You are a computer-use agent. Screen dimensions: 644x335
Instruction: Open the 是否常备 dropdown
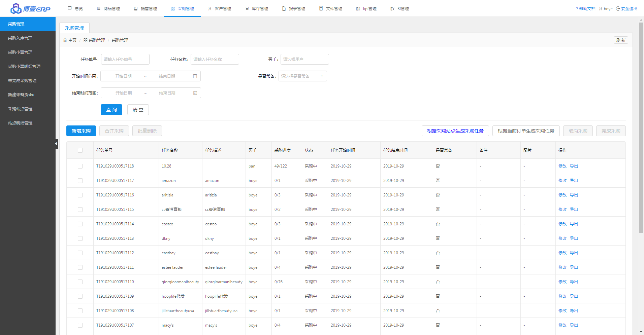[x=303, y=76]
